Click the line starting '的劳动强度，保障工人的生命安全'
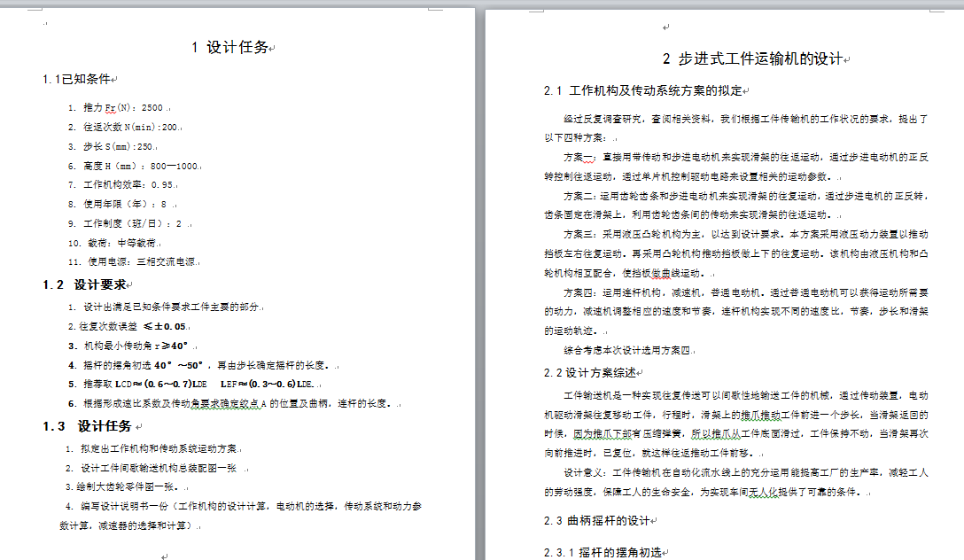Screen dimensions: 964x560 coord(704,493)
